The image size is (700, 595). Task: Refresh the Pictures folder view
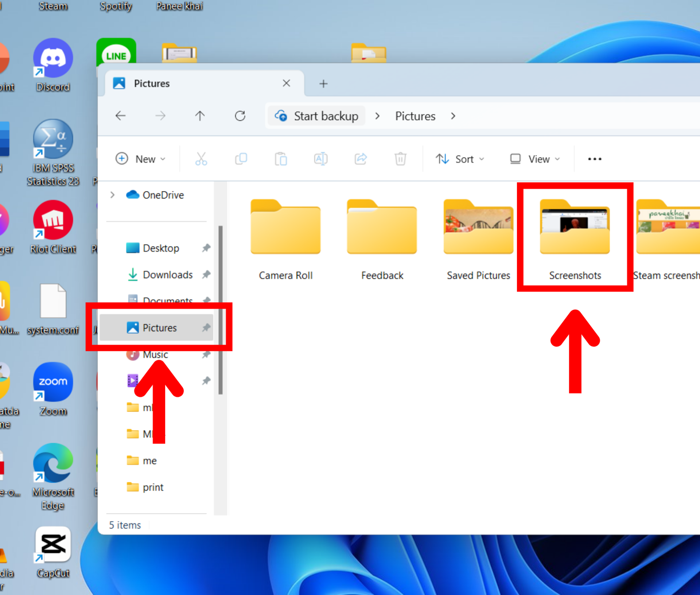coord(240,116)
